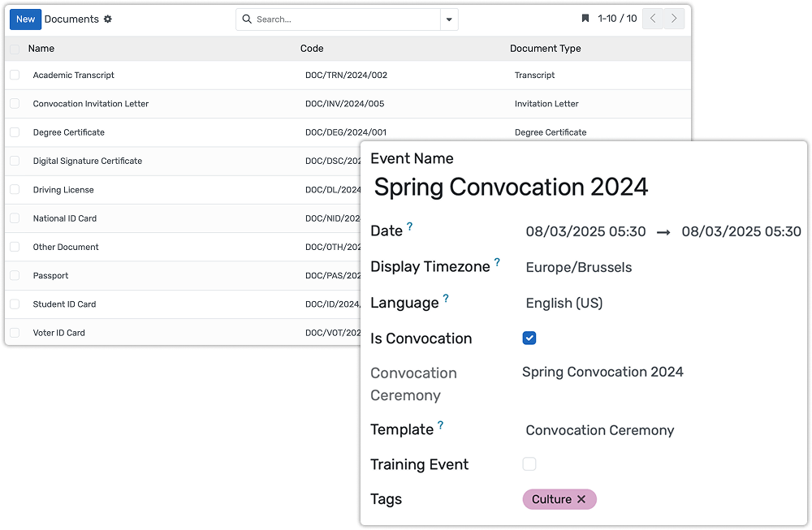Image resolution: width=812 pixels, height=530 pixels.
Task: Open the search filter dropdown arrow
Action: point(449,19)
